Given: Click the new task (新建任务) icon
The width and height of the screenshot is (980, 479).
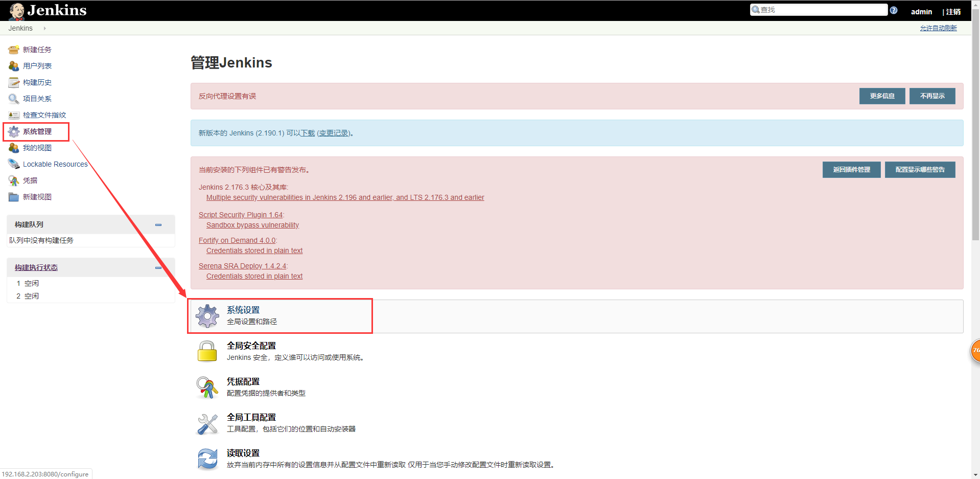Looking at the screenshot, I should 14,50.
